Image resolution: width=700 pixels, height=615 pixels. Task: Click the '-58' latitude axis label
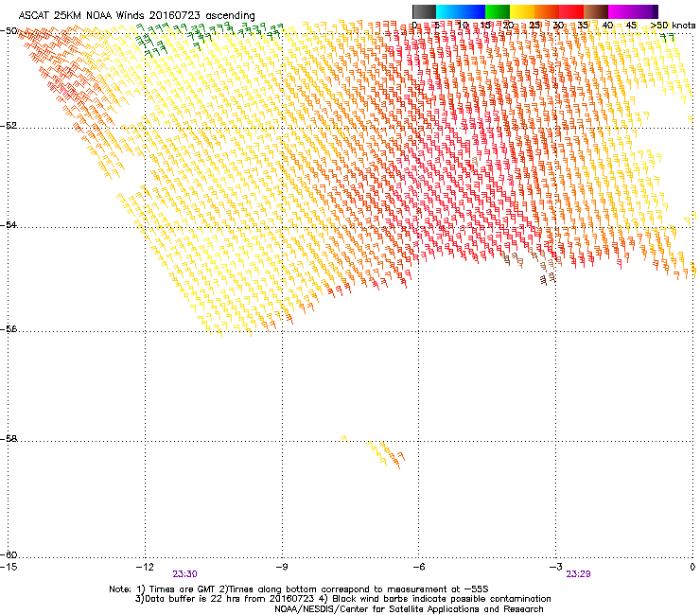click(9, 439)
